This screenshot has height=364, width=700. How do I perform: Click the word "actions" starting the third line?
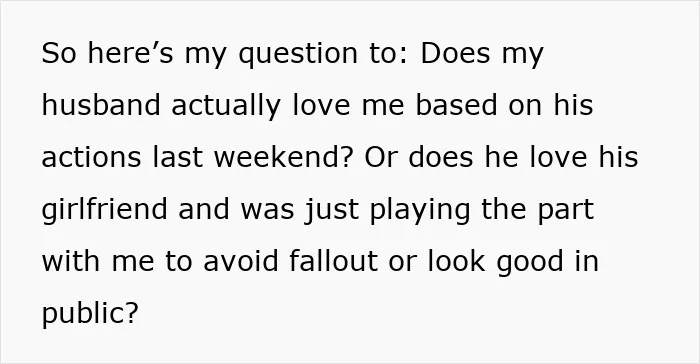[x=91, y=158]
